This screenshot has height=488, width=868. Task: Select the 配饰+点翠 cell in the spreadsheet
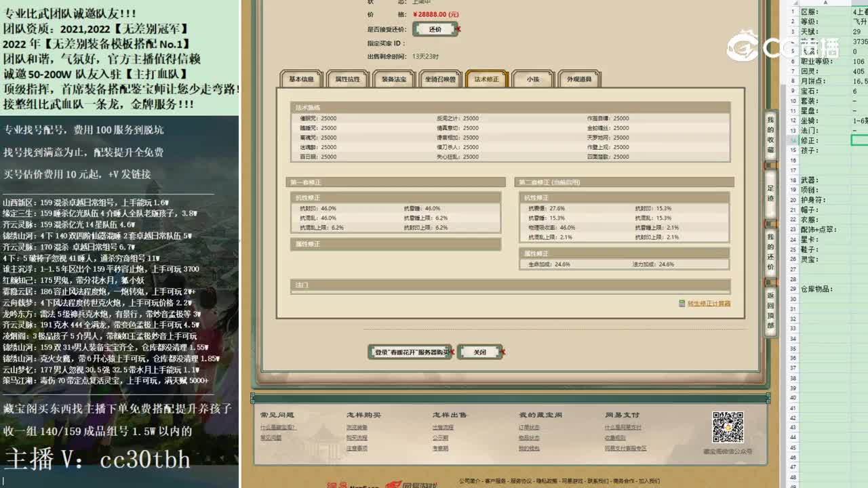pyautogui.click(x=825, y=230)
